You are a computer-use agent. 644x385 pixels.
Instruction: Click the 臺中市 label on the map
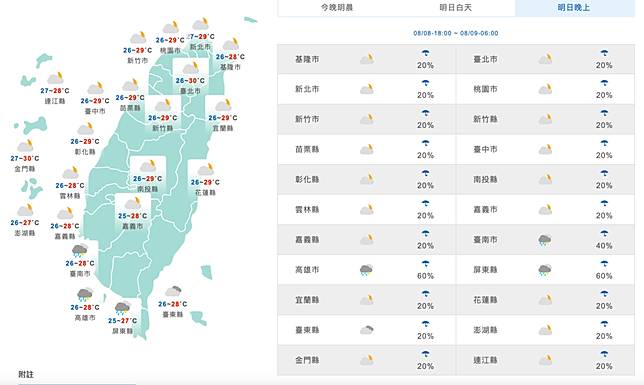(x=95, y=111)
